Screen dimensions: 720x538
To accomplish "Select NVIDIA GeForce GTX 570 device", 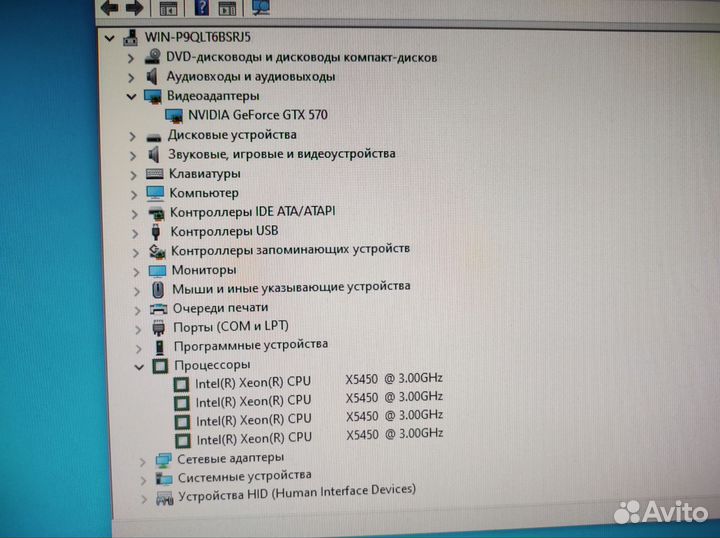I will [258, 114].
